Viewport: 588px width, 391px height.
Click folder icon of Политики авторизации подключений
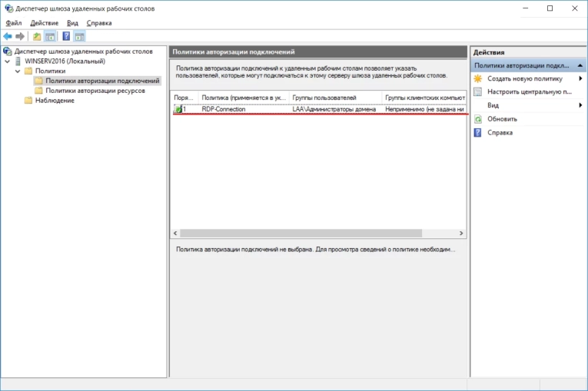[38, 81]
